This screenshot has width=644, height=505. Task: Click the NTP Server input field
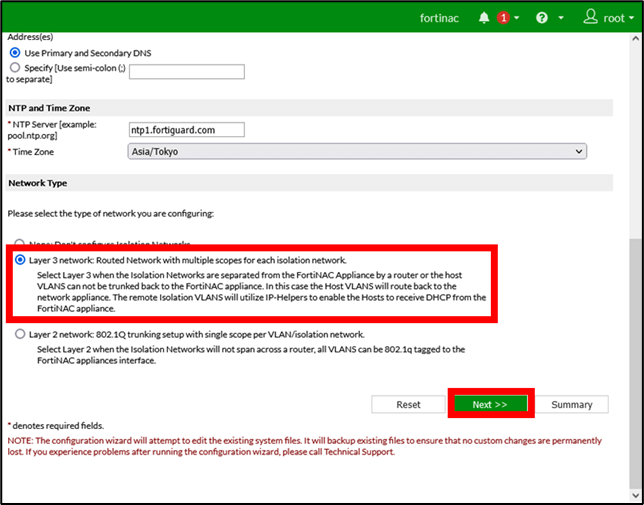[x=187, y=130]
